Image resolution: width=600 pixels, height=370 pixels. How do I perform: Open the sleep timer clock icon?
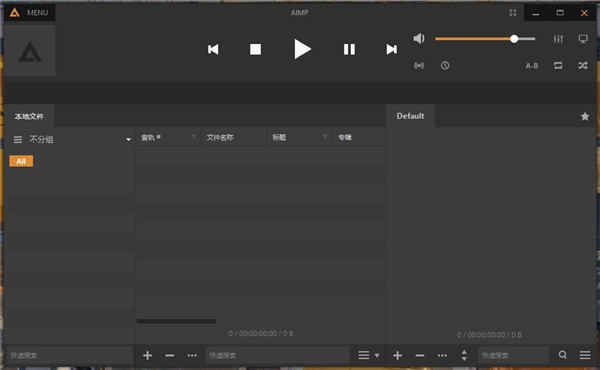445,66
